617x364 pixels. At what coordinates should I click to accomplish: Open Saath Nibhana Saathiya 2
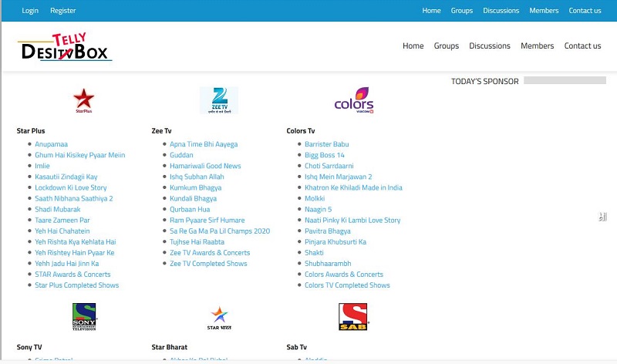pos(74,198)
